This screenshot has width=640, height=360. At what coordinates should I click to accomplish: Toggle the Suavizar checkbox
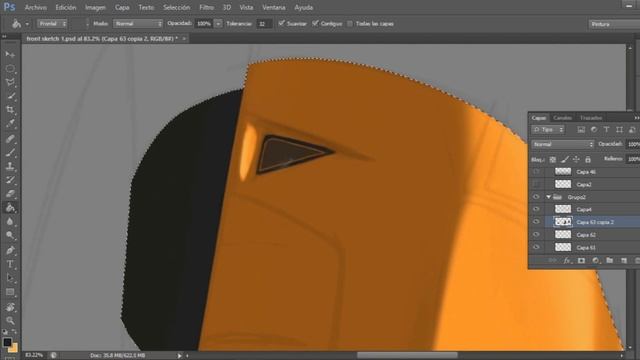[x=281, y=23]
